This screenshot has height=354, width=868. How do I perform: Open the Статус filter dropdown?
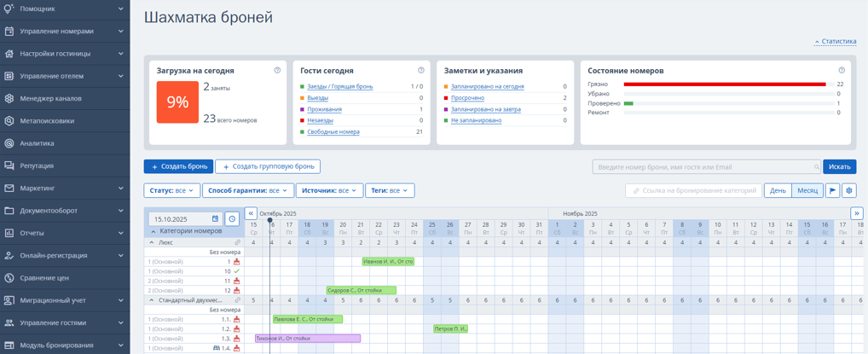pos(172,190)
